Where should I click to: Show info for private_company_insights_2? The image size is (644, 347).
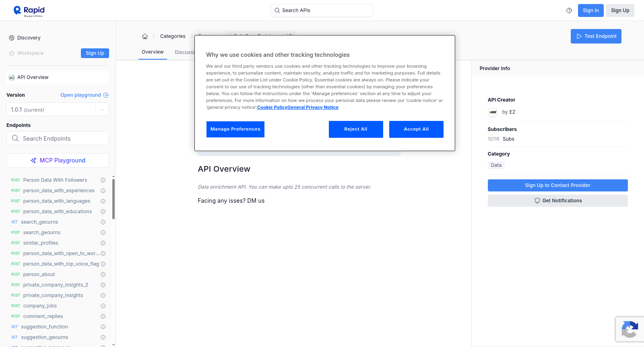(103, 285)
